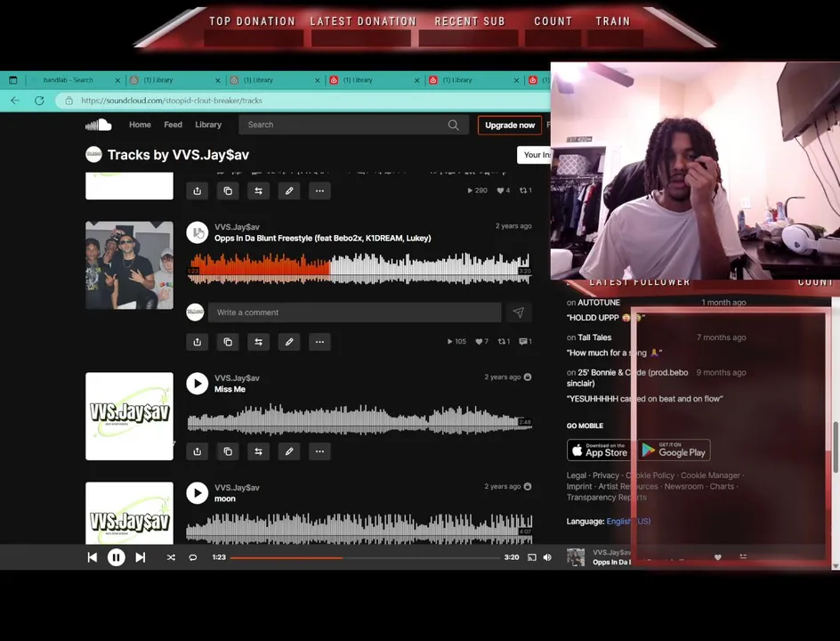The width and height of the screenshot is (840, 641).
Task: Like the now playing track heart icon
Action: (718, 557)
